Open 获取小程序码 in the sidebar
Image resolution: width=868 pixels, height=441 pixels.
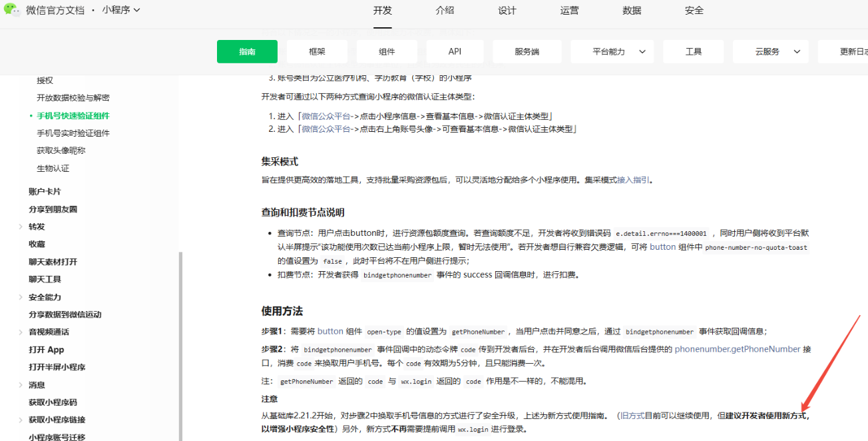pyautogui.click(x=53, y=402)
